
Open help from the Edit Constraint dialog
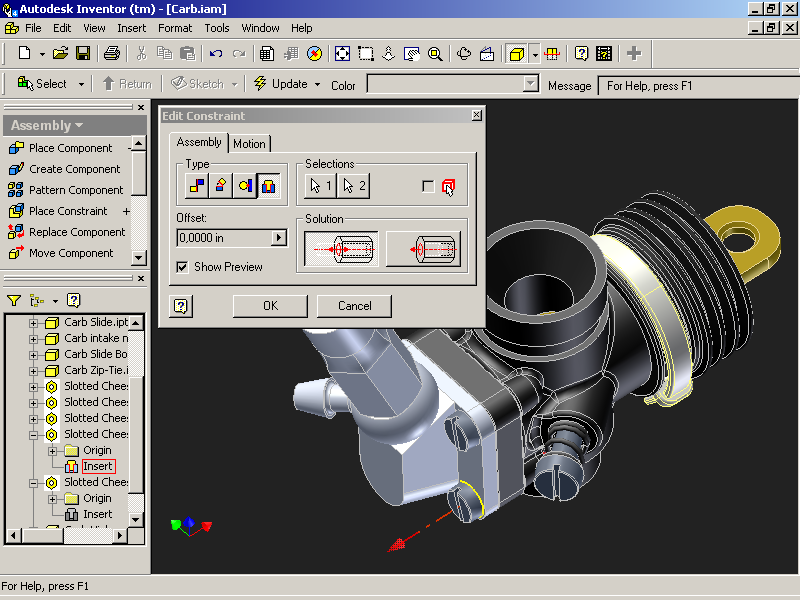[x=181, y=306]
